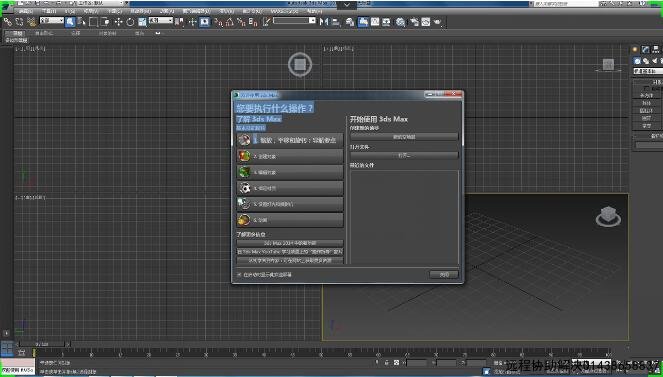Switch to the 对象绘制 ribbon tab
The height and width of the screenshot is (377, 663).
tap(107, 33)
